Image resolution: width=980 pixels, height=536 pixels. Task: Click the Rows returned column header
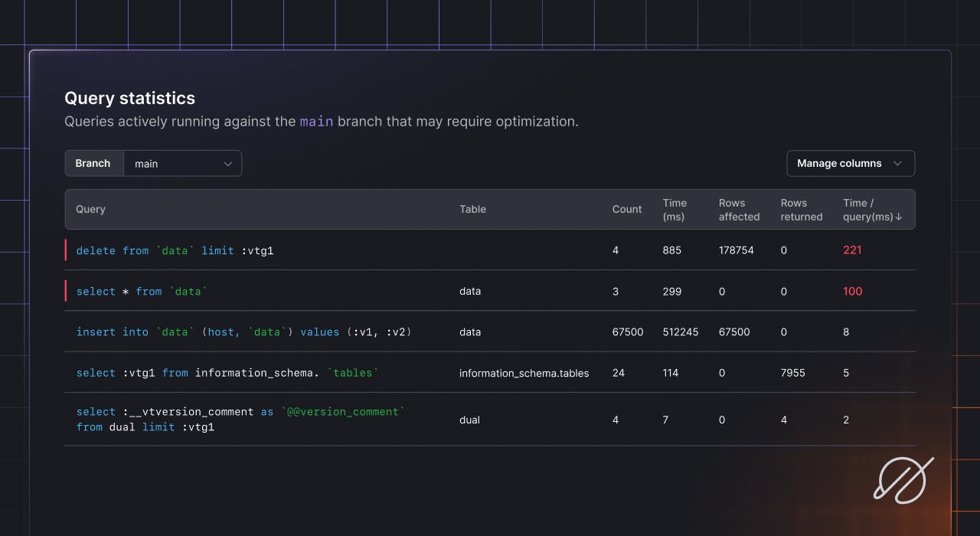coord(802,210)
